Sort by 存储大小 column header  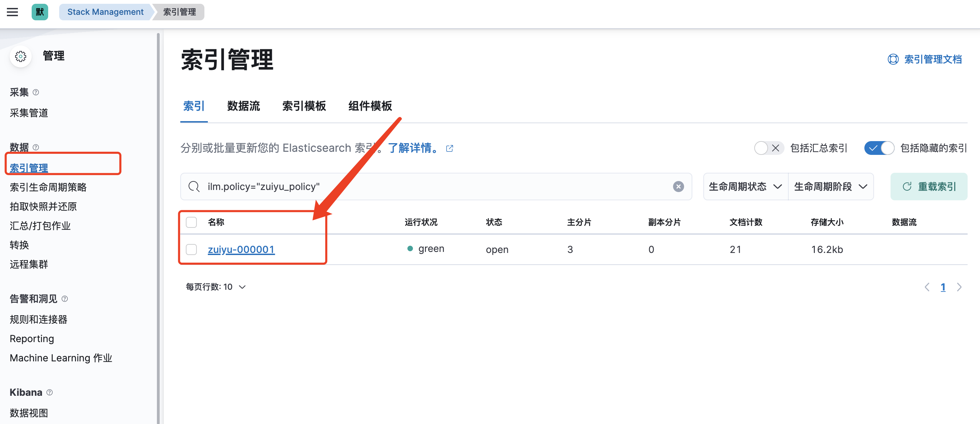[x=827, y=222]
